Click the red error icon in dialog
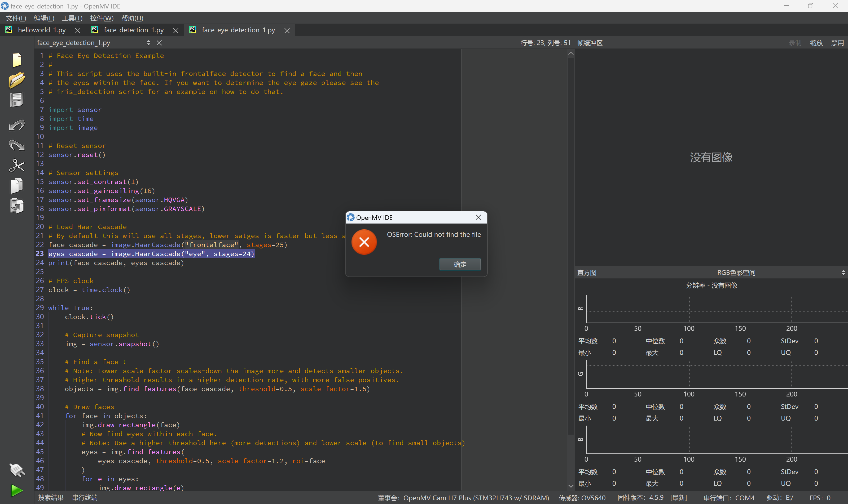The width and height of the screenshot is (848, 504). pyautogui.click(x=364, y=242)
